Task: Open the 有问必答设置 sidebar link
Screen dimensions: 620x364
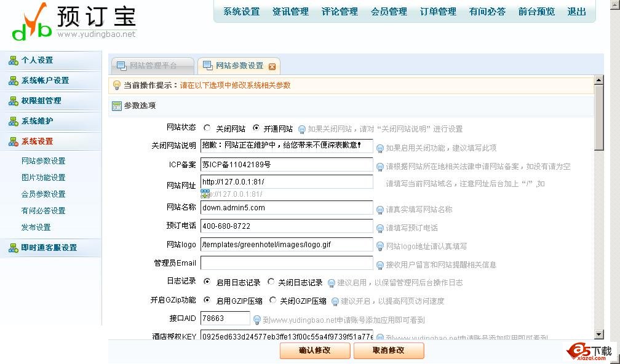Action: (44, 211)
